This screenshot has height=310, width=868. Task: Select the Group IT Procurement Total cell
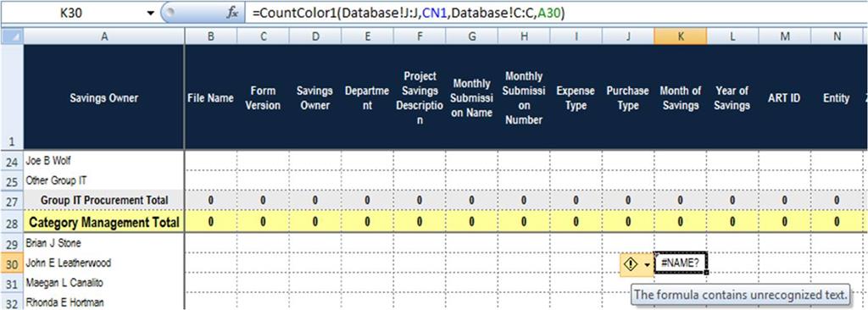point(104,201)
